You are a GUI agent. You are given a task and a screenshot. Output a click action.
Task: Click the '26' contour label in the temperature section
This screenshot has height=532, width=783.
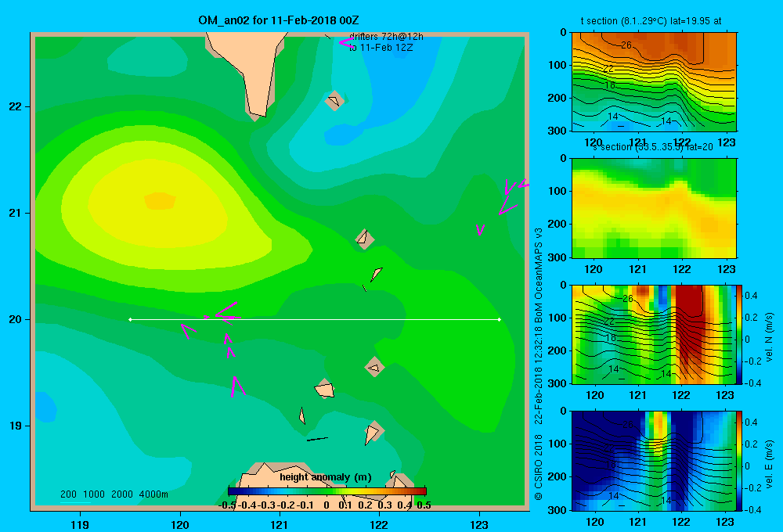(626, 45)
